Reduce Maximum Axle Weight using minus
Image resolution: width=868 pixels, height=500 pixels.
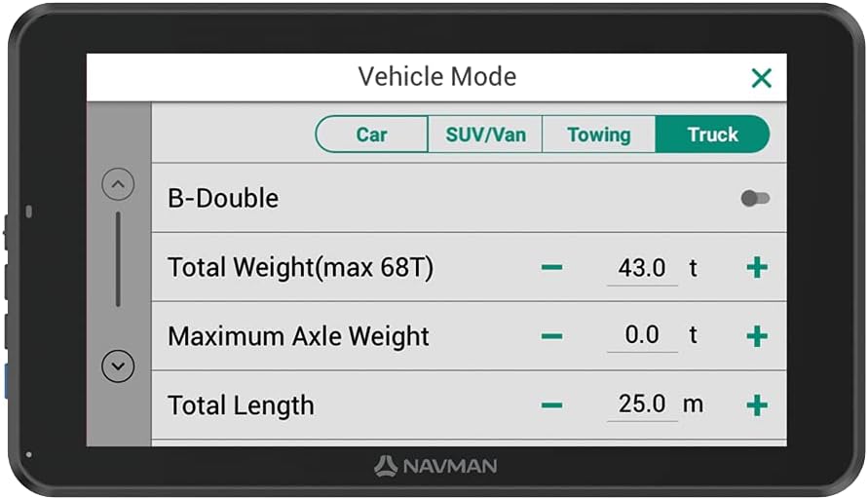(552, 336)
